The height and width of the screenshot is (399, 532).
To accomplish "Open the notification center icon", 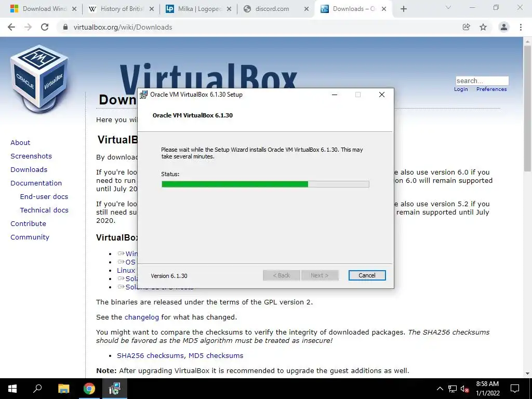I will (x=515, y=389).
